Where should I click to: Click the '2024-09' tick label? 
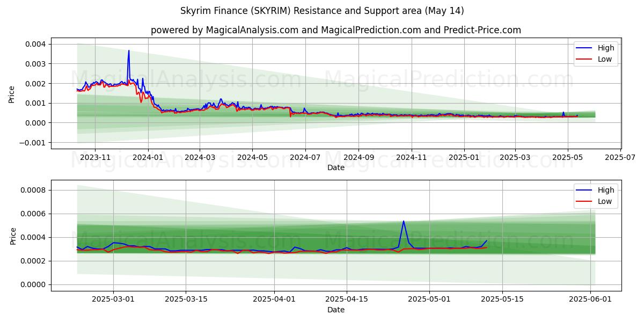[358, 157]
